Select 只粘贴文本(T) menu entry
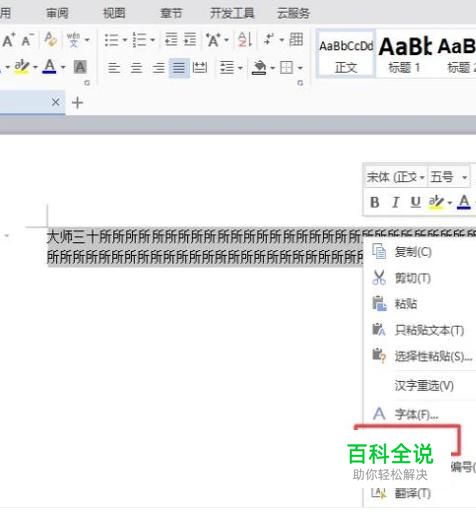The image size is (476, 513). tap(429, 330)
